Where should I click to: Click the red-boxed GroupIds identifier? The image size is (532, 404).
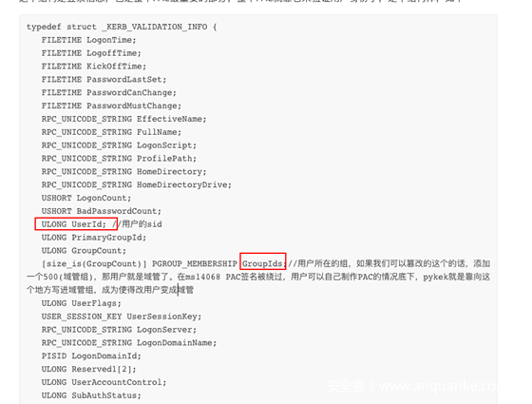tap(263, 261)
